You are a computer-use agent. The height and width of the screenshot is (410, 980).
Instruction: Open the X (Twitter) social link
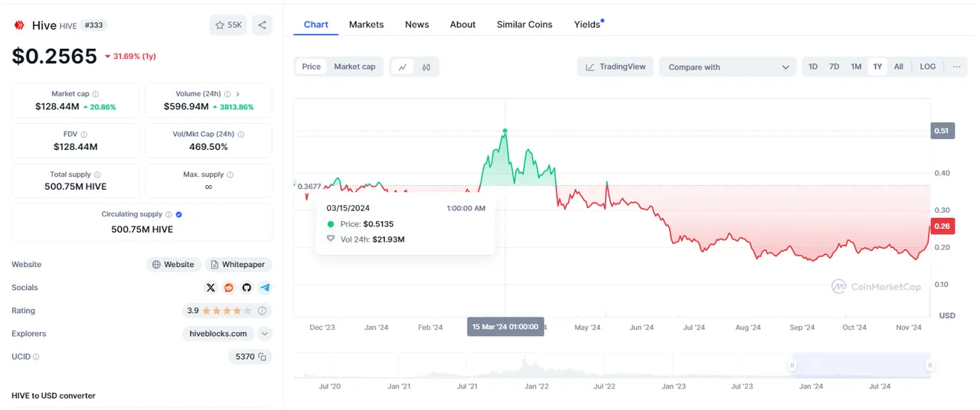pyautogui.click(x=211, y=288)
